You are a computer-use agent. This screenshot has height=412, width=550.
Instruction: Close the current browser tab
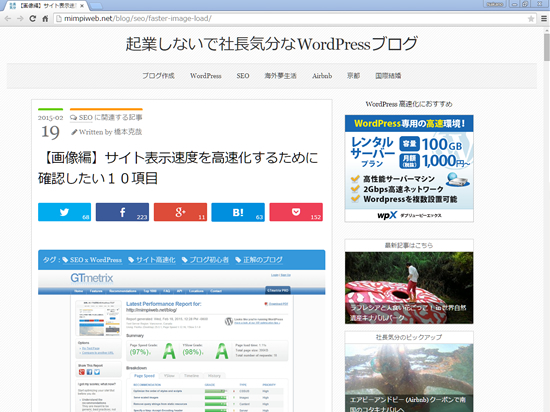(82, 6)
